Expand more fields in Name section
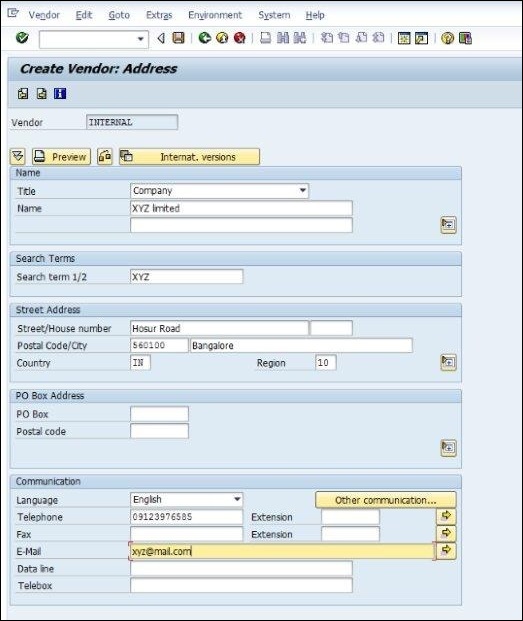Screen dimensions: 523x621 click(448, 225)
